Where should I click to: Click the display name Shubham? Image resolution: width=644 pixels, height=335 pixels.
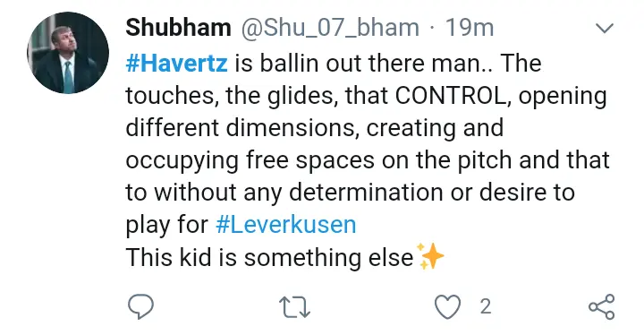[x=178, y=28]
